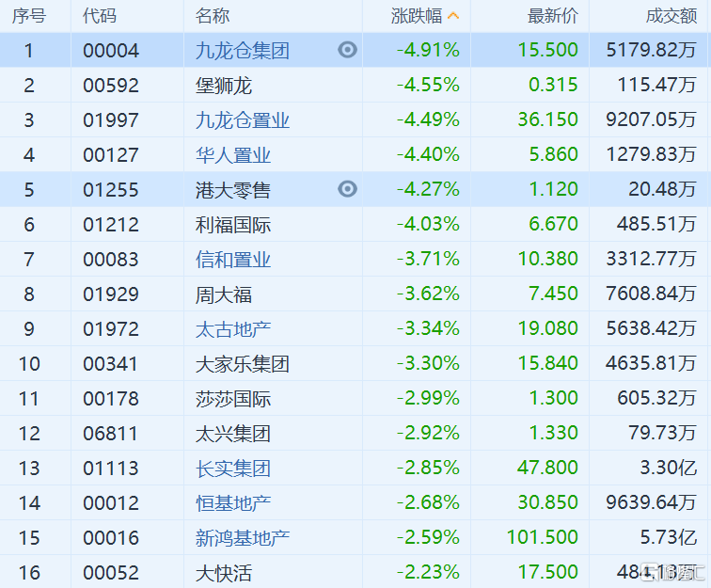Click change value -4.55%
This screenshot has height=588, width=711.
[429, 85]
